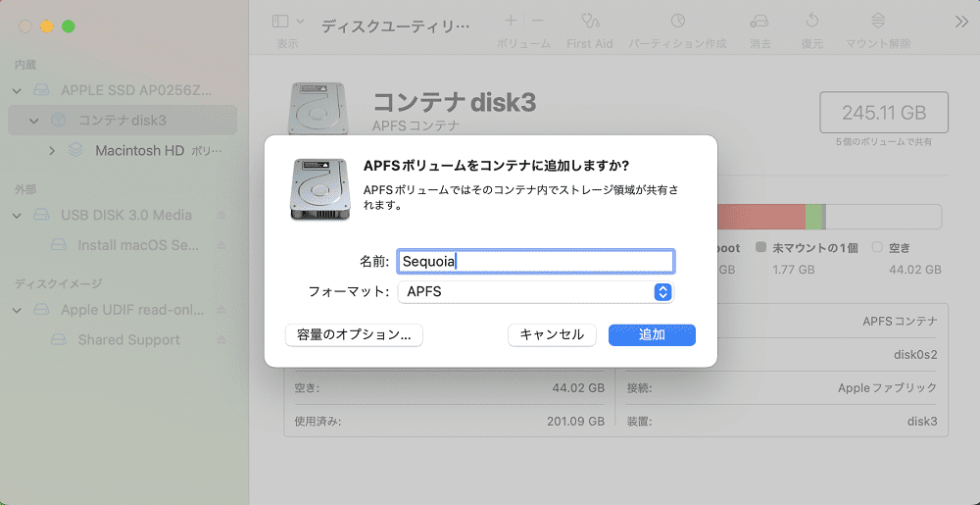Viewport: 980px width, 505px height.
Task: Click the 空き legend swatch
Action: coord(876,247)
